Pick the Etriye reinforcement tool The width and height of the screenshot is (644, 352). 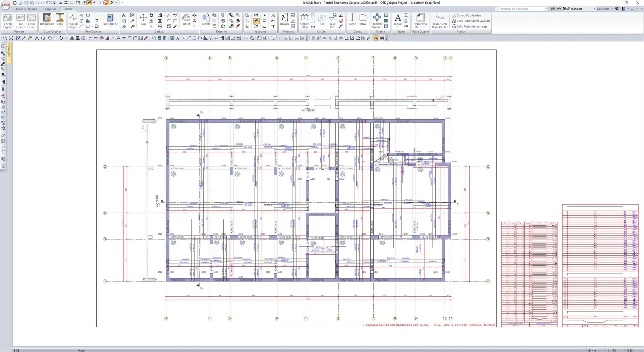point(363,20)
